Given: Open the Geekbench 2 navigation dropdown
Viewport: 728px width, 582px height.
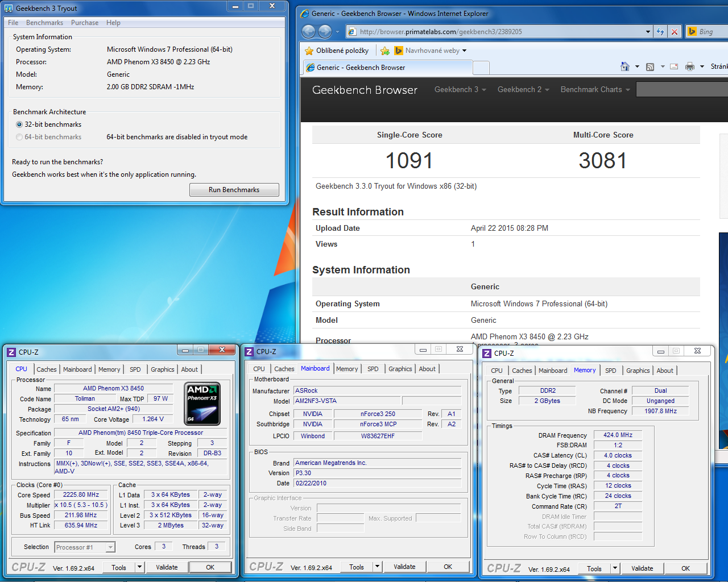Looking at the screenshot, I should click(x=523, y=89).
